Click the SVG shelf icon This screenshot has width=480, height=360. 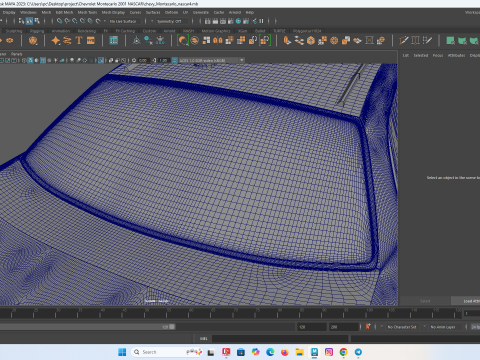point(91,41)
